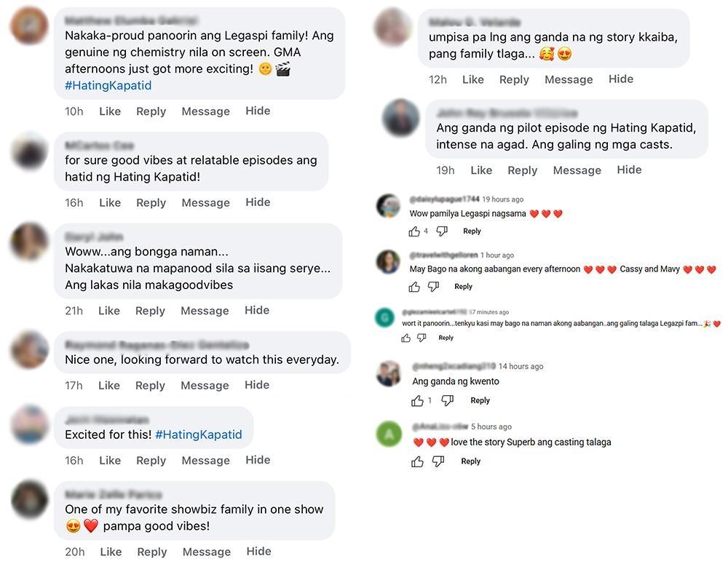The height and width of the screenshot is (564, 728).
Task: Thumbs-up the 'Ang ganda ng kwento' comment
Action: pyautogui.click(x=417, y=401)
